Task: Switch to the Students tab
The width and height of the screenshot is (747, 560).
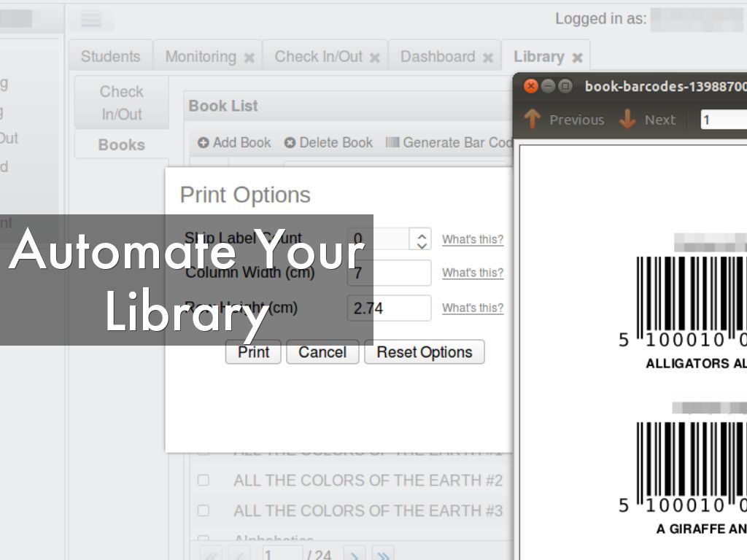Action: coord(110,57)
